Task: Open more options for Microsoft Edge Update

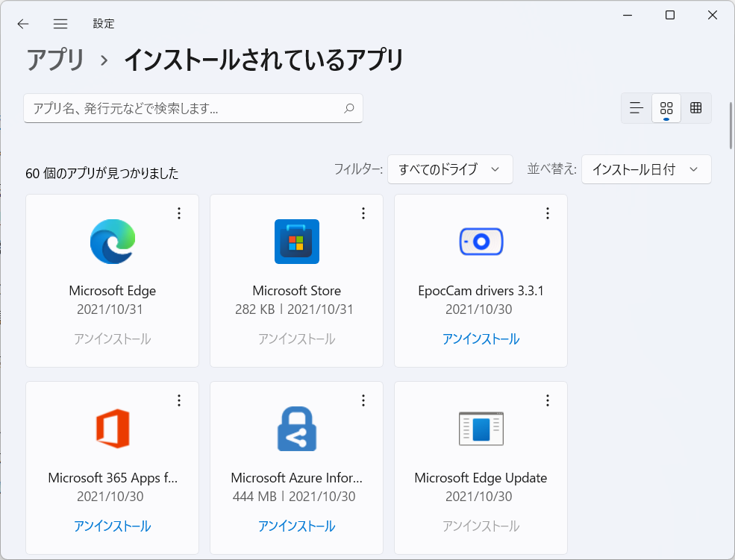Action: point(548,400)
